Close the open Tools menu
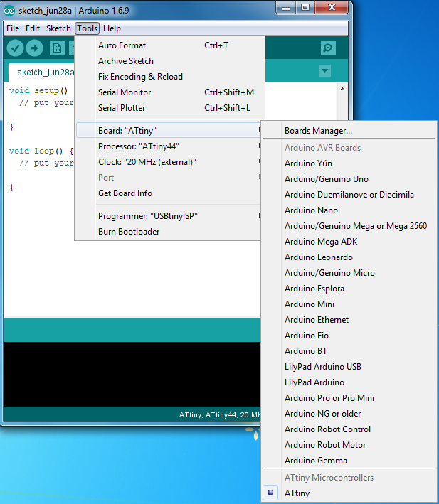The height and width of the screenshot is (504, 439). pos(87,28)
